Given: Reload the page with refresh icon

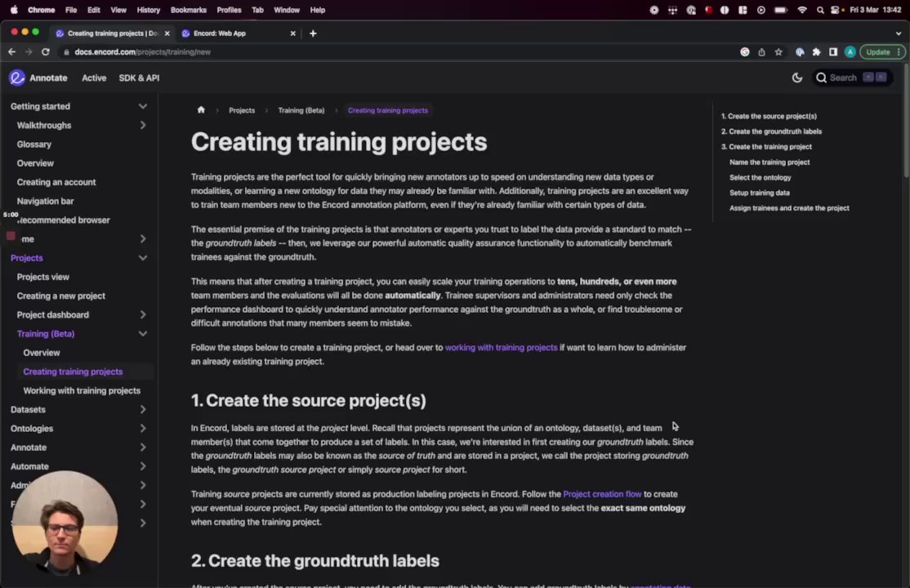Looking at the screenshot, I should click(45, 51).
